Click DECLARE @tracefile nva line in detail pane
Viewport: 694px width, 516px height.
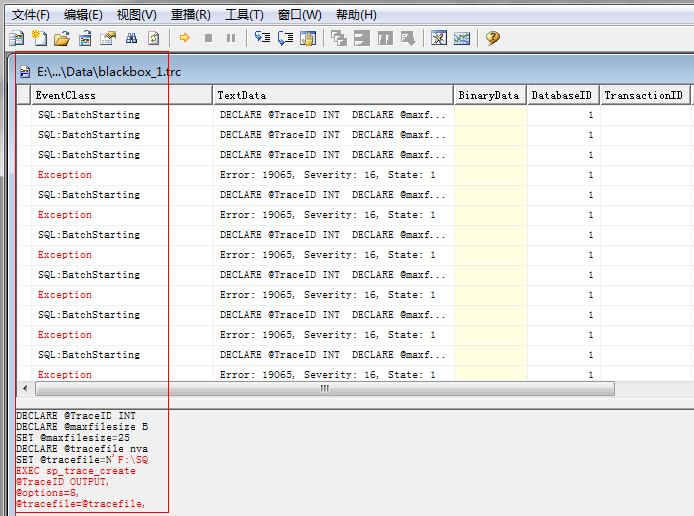click(x=82, y=449)
